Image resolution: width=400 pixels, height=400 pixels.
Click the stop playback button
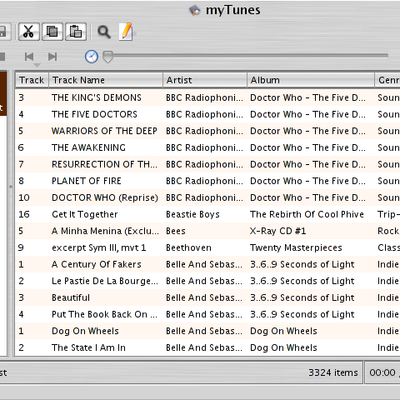click(2, 56)
